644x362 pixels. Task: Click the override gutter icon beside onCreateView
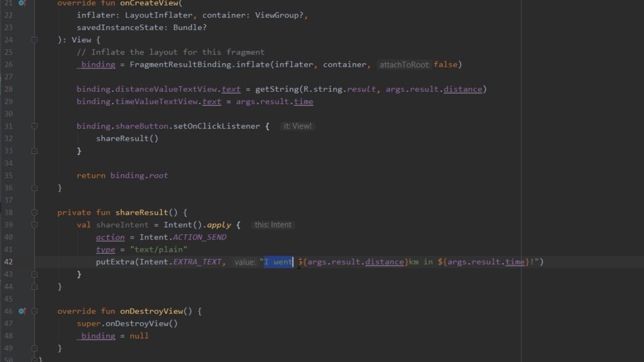point(22,3)
